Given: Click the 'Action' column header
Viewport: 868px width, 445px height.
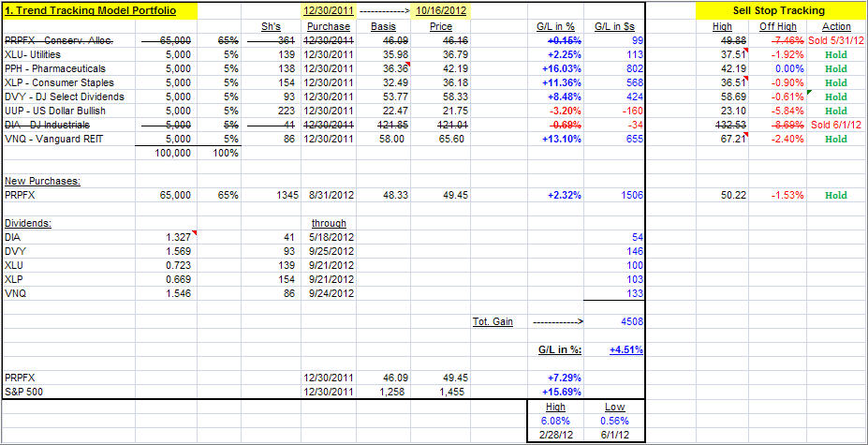Looking at the screenshot, I should (836, 26).
